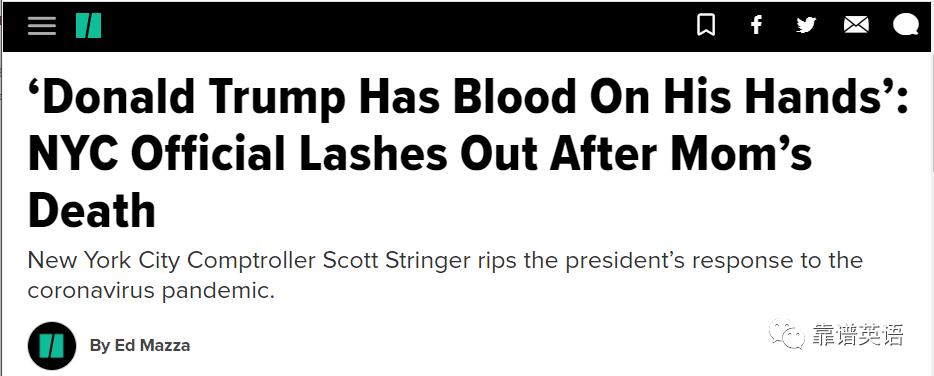Screen dimensions: 934x376
Task: Click the 'Donald Trump Has Blood' headline line
Action: click(x=468, y=97)
